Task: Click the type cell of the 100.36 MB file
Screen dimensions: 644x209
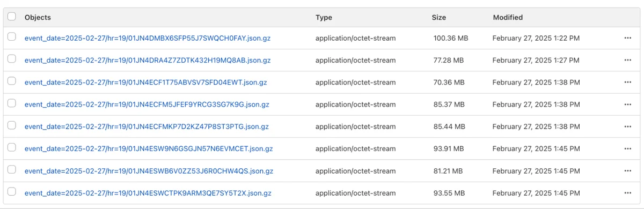Action: click(x=355, y=39)
